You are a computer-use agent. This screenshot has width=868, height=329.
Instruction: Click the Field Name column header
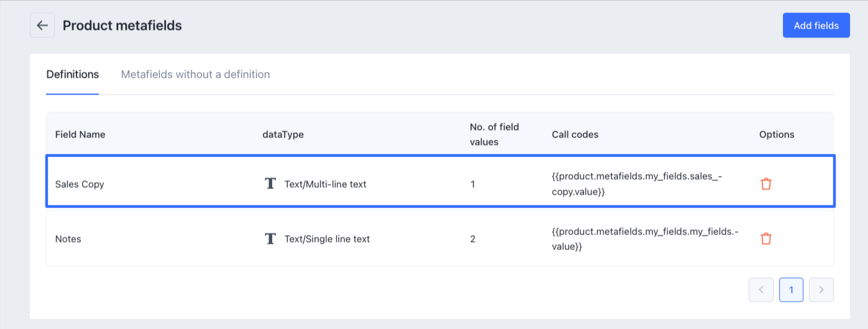click(x=80, y=134)
